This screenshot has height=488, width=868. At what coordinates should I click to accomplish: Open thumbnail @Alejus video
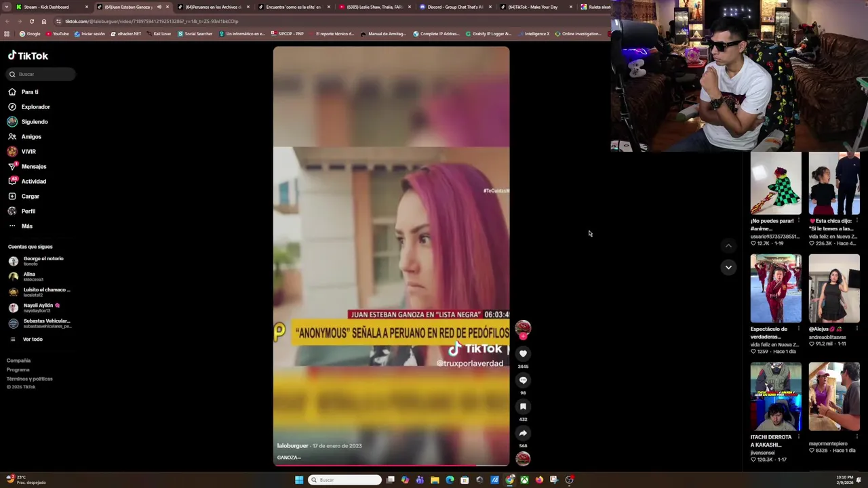834,288
